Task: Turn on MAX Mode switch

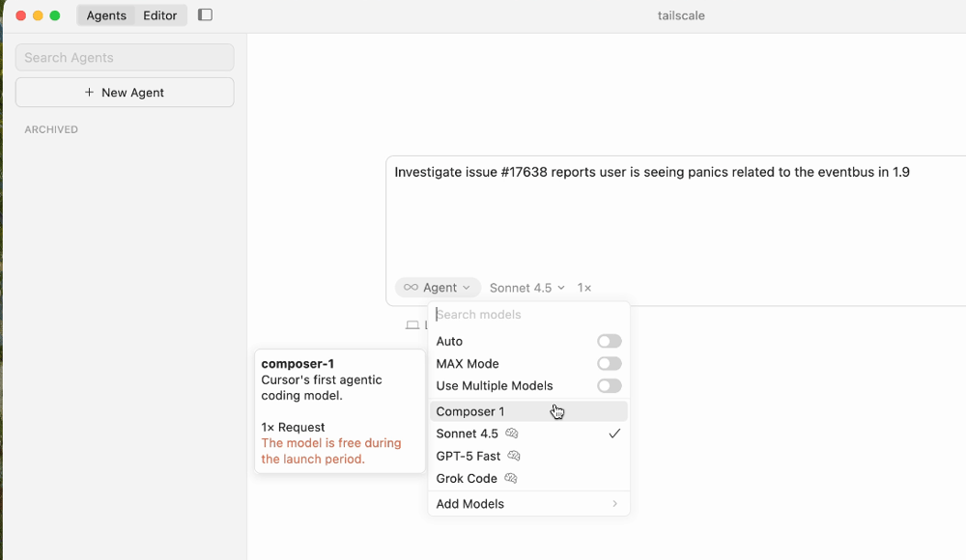Action: click(x=609, y=364)
